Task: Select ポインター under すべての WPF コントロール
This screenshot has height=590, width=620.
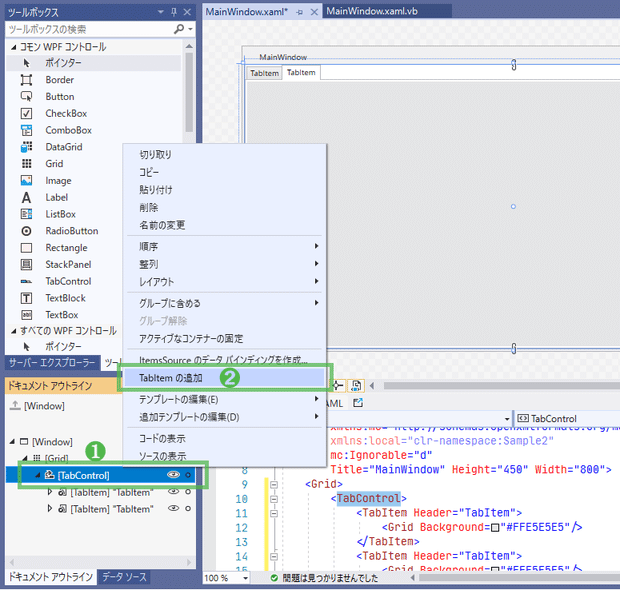Action: (x=63, y=346)
